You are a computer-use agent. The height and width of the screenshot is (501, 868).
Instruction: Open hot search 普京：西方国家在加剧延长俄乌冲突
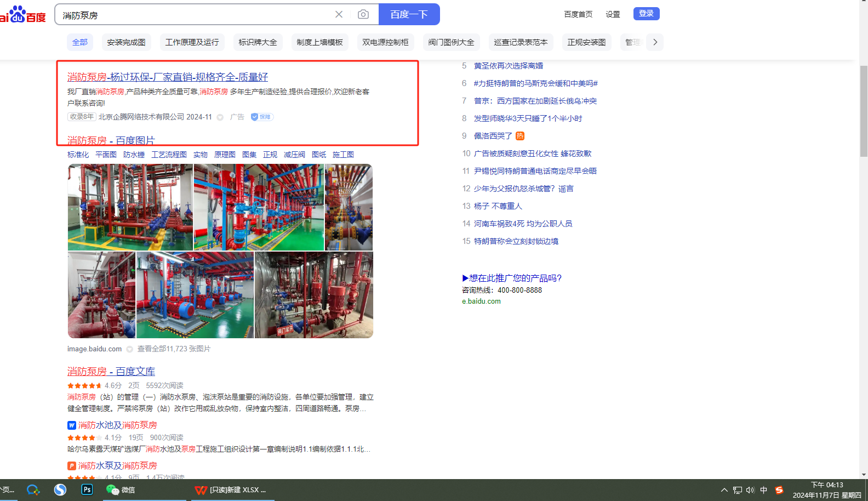click(535, 101)
